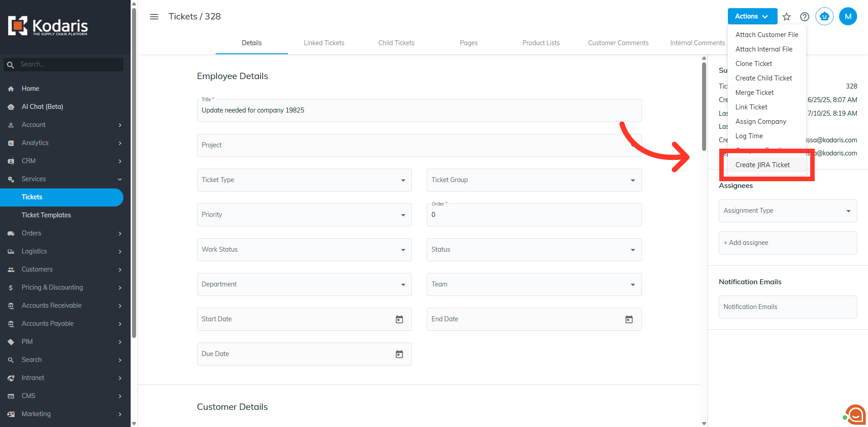Choose Attach Customer File
This screenshot has width=868, height=427.
[767, 35]
